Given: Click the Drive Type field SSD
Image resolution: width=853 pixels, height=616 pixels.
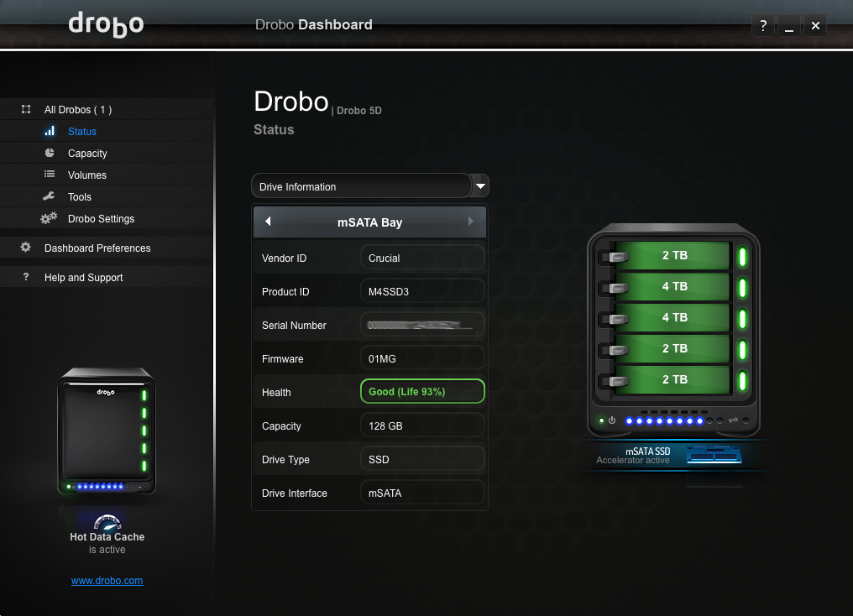Looking at the screenshot, I should [x=422, y=459].
